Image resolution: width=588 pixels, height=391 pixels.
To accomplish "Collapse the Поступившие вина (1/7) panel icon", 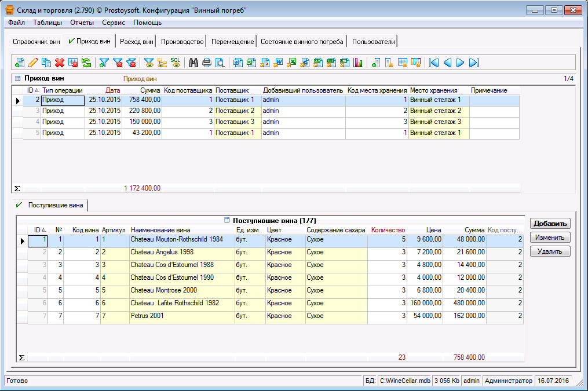I will coord(227,221).
